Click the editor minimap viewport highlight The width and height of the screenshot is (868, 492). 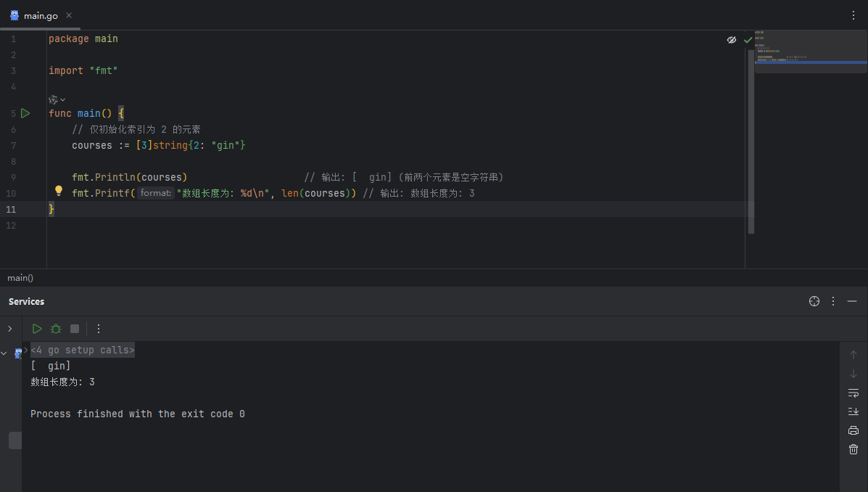(x=810, y=63)
